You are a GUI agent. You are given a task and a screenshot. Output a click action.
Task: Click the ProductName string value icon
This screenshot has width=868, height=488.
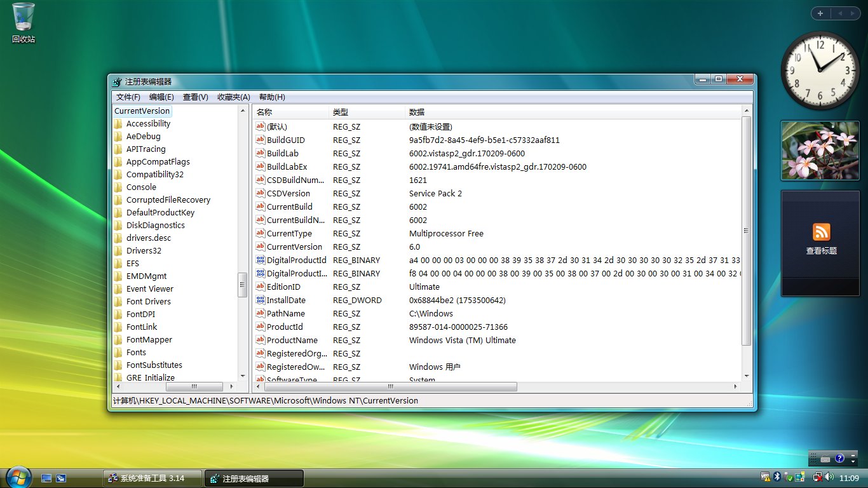click(x=260, y=340)
